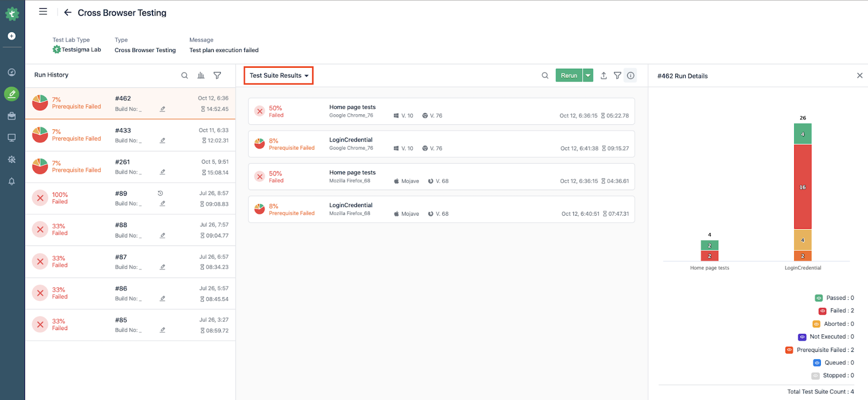The width and height of the screenshot is (868, 400).
Task: Toggle the Aborted legend eye icon
Action: point(816,324)
